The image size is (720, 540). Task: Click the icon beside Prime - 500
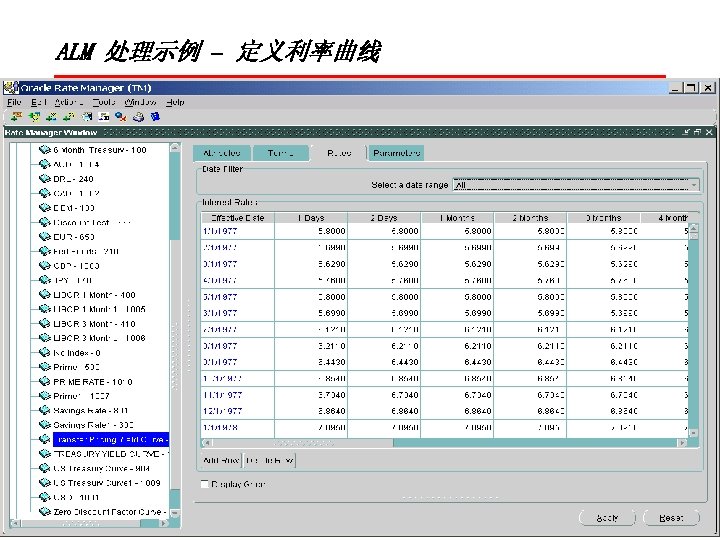[45, 367]
